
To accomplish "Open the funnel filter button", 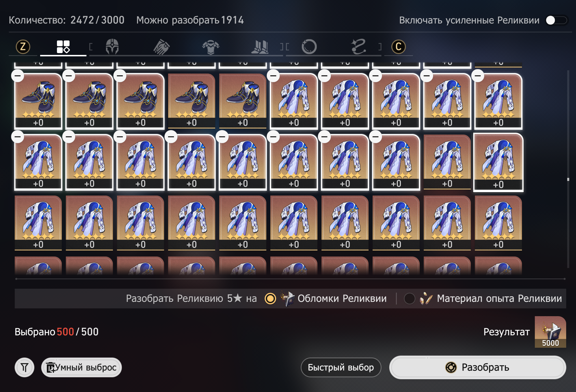I will click(x=24, y=367).
